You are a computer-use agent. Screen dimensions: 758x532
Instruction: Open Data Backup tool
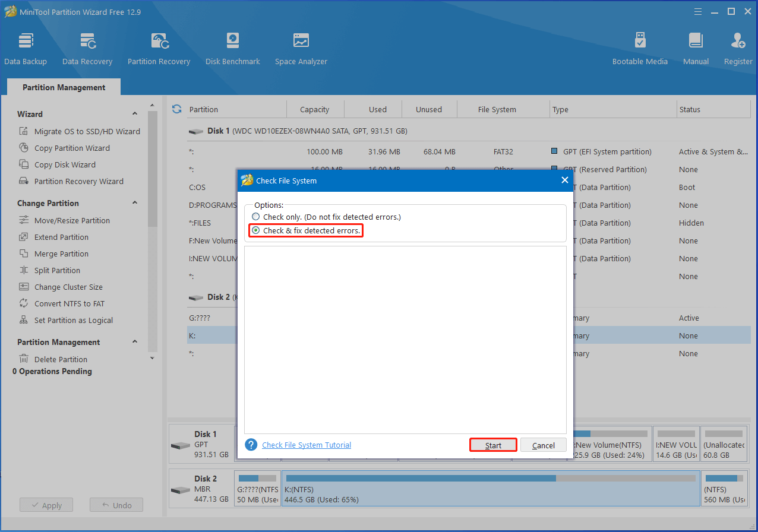tap(26, 49)
